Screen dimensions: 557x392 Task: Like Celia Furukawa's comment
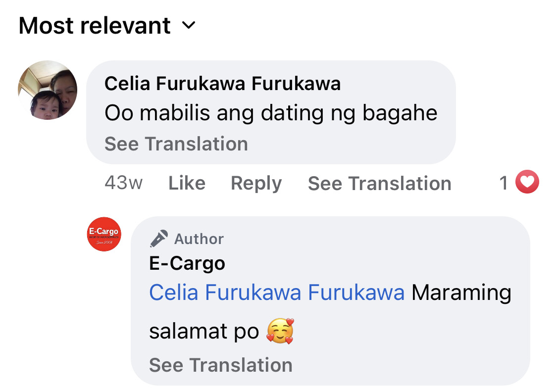click(187, 183)
